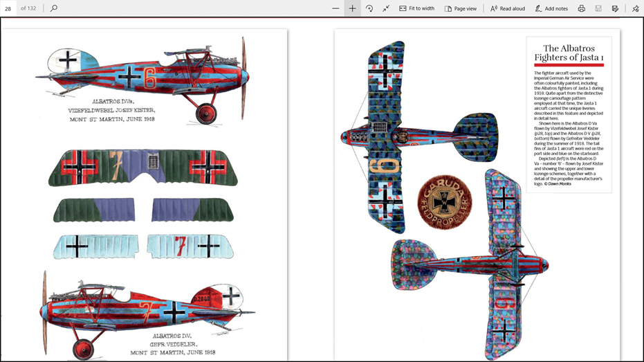644x362 pixels.
Task: Open the Page view options
Action: click(x=460, y=8)
